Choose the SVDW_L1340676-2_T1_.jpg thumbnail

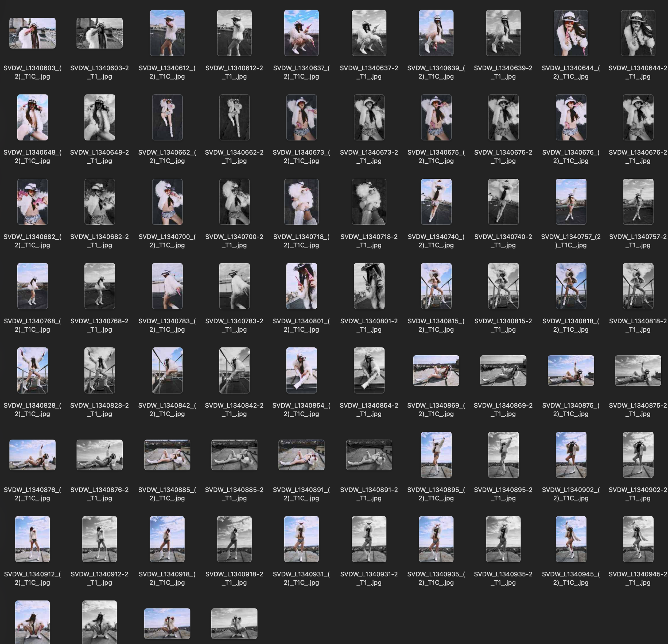coord(638,117)
